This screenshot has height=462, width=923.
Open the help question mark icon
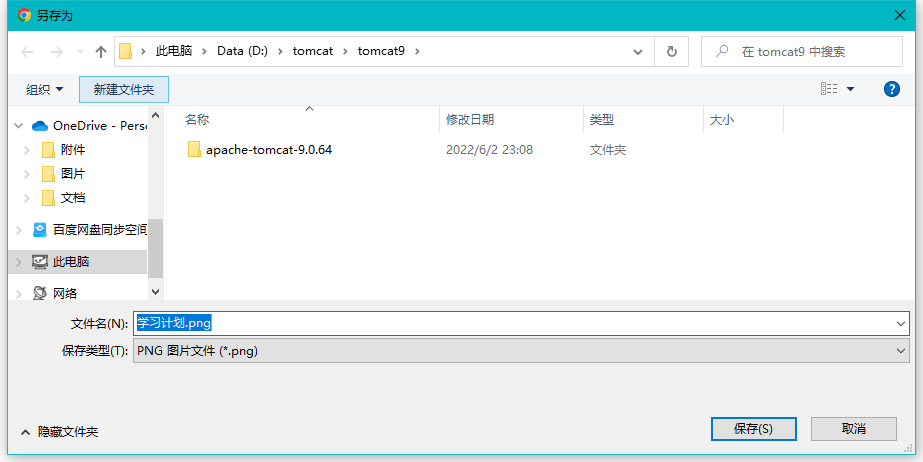coord(892,89)
